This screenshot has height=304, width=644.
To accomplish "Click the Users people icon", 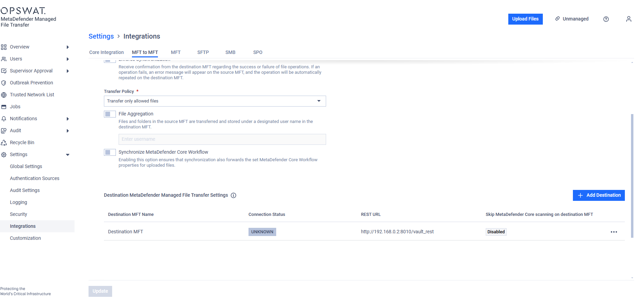I will [4, 59].
